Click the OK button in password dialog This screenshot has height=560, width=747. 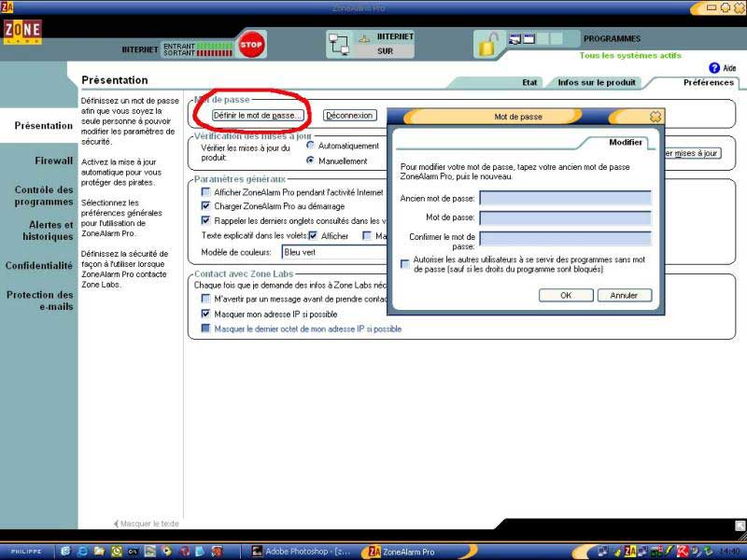(x=566, y=295)
